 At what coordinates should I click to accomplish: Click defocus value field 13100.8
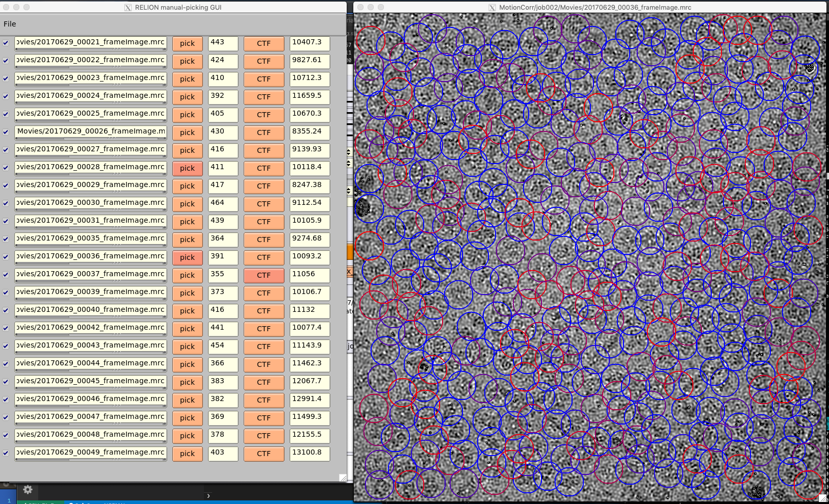click(x=309, y=454)
